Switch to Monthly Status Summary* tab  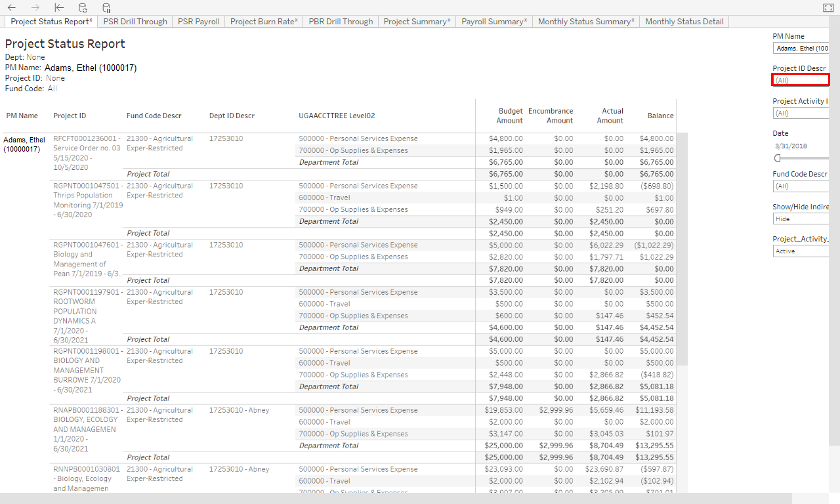click(586, 22)
